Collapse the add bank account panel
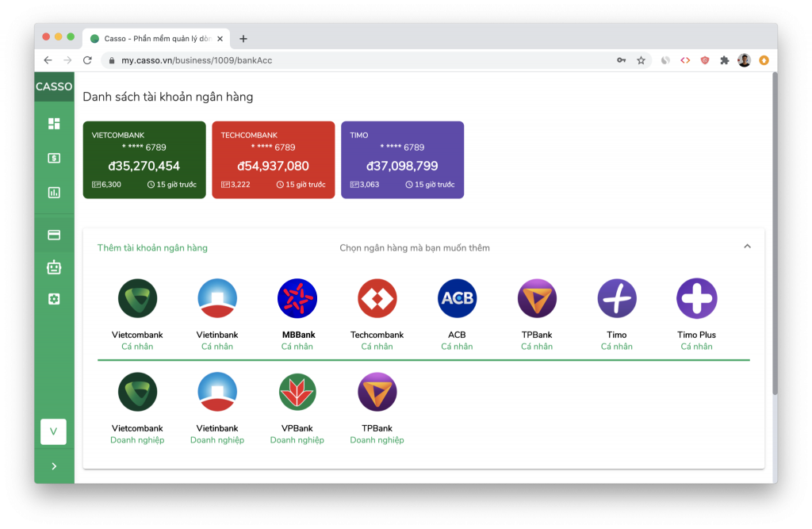The image size is (812, 529). coord(747,247)
